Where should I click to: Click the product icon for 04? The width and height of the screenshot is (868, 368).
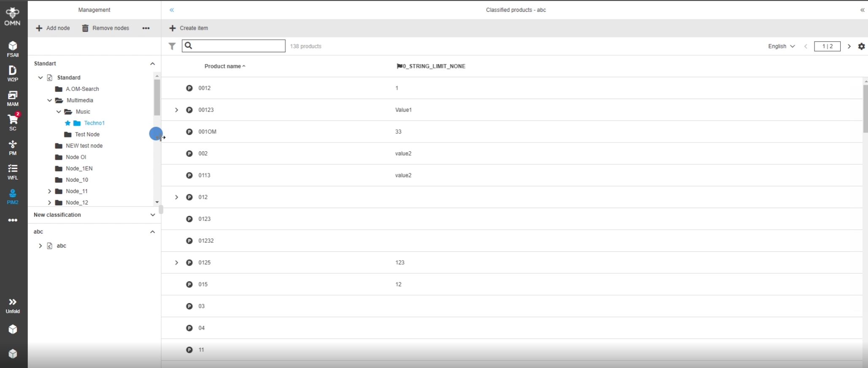pyautogui.click(x=189, y=328)
